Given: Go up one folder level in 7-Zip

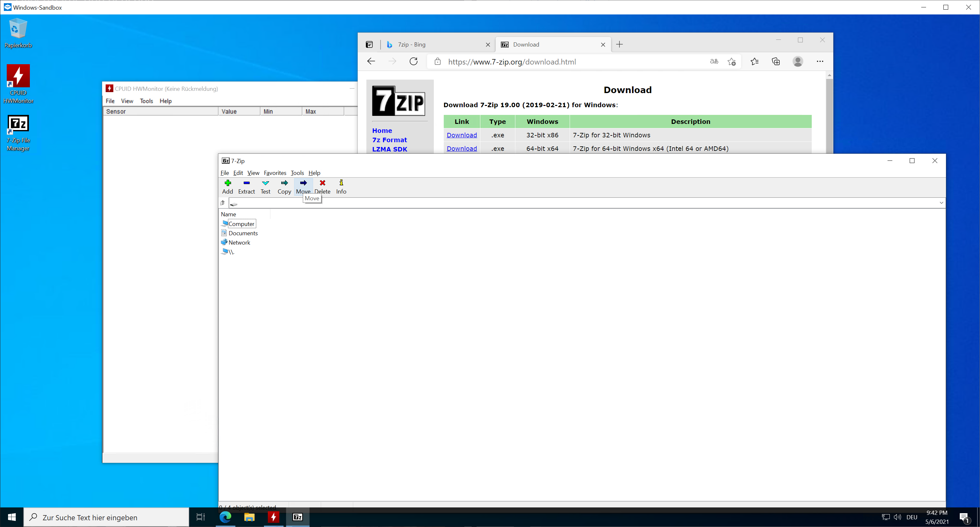Looking at the screenshot, I should [223, 203].
